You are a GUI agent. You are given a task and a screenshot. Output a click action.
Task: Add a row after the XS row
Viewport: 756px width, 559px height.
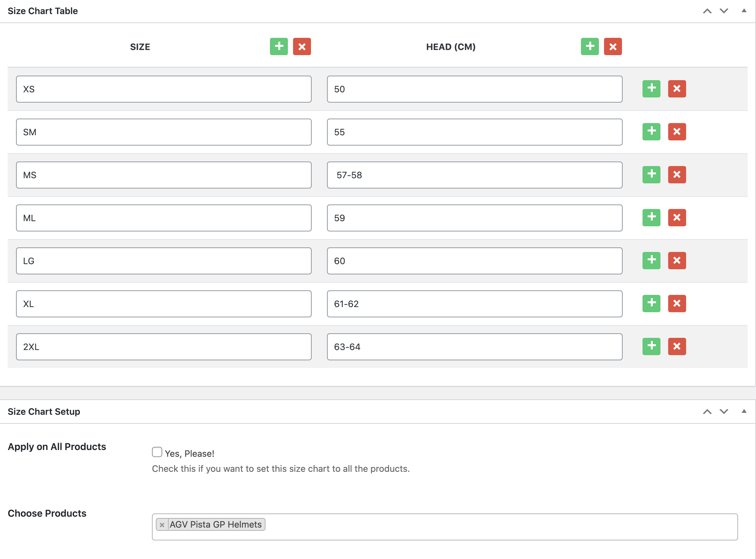tap(651, 89)
